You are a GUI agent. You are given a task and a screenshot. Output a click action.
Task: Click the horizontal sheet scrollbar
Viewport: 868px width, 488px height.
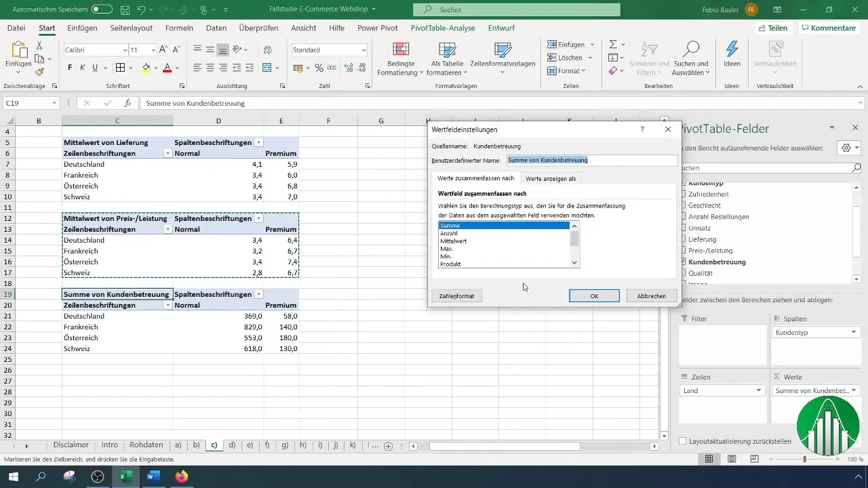tap(505, 446)
